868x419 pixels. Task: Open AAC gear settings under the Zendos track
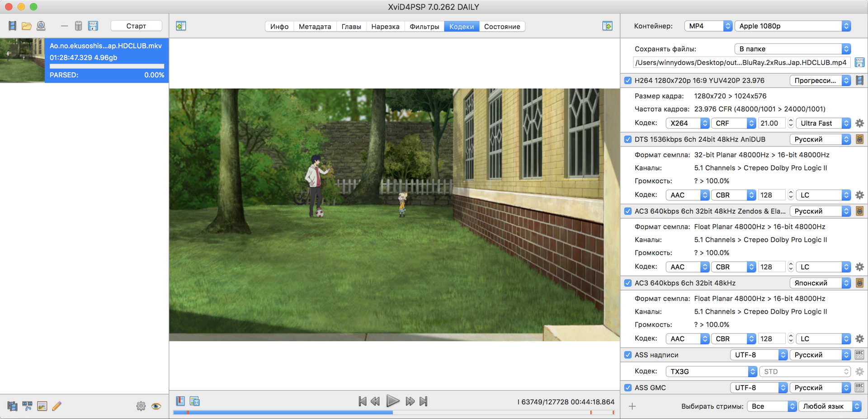(859, 267)
